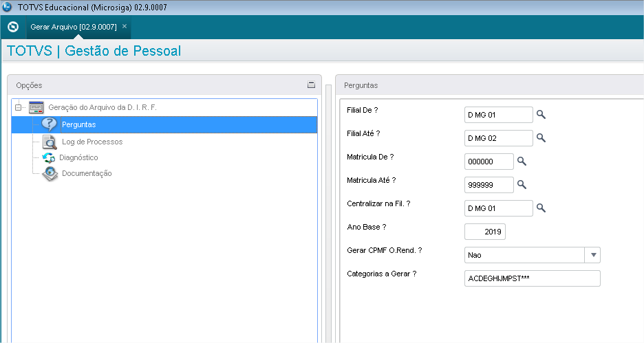Select the Perguntas tree item
Screen dimensions: 644x343
pos(164,124)
